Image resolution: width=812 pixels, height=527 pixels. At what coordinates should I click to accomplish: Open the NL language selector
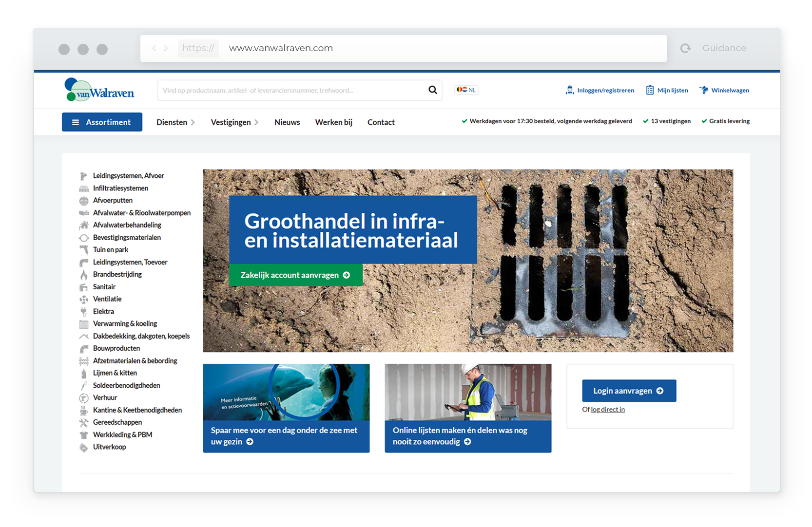[x=466, y=90]
